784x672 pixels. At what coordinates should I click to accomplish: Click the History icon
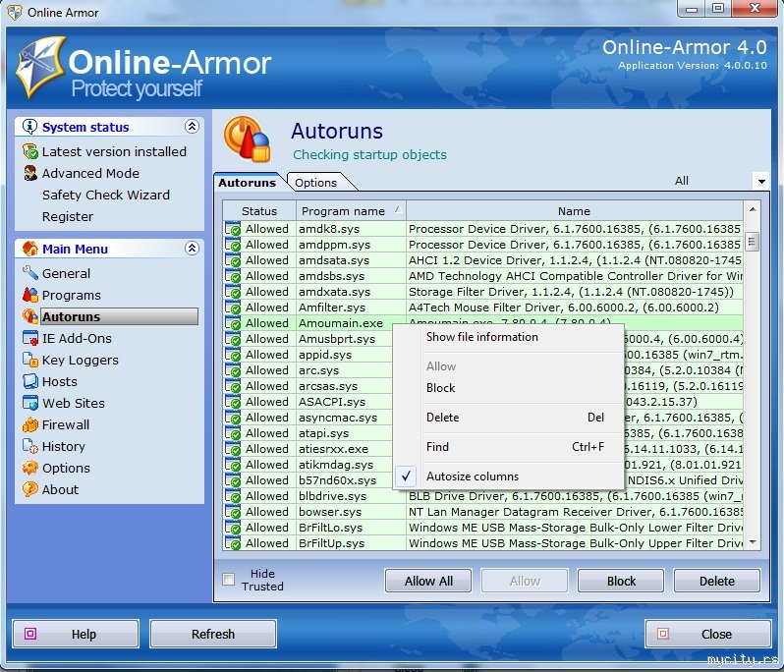[30, 446]
